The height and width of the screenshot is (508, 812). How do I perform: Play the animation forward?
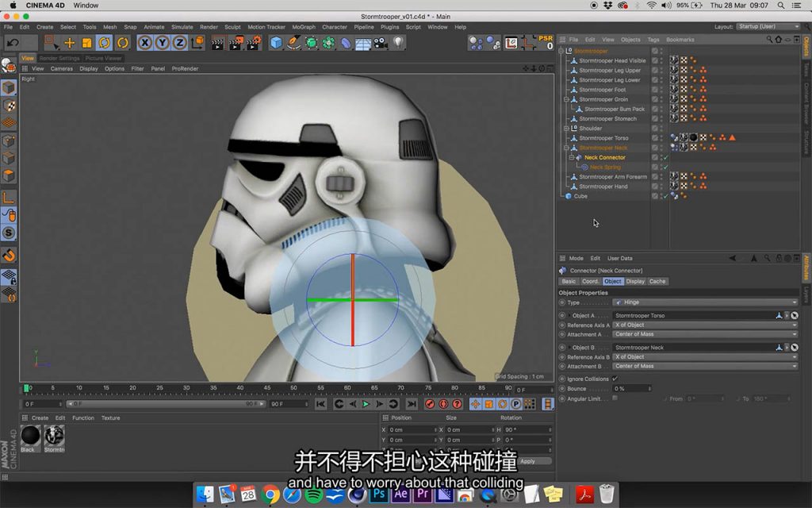[x=366, y=404]
